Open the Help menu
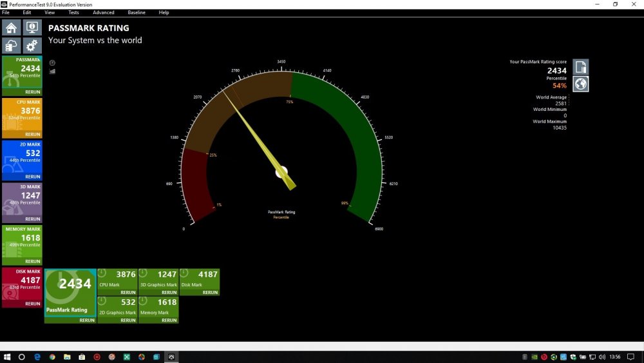Viewport: 644px width, 363px height. [x=164, y=13]
